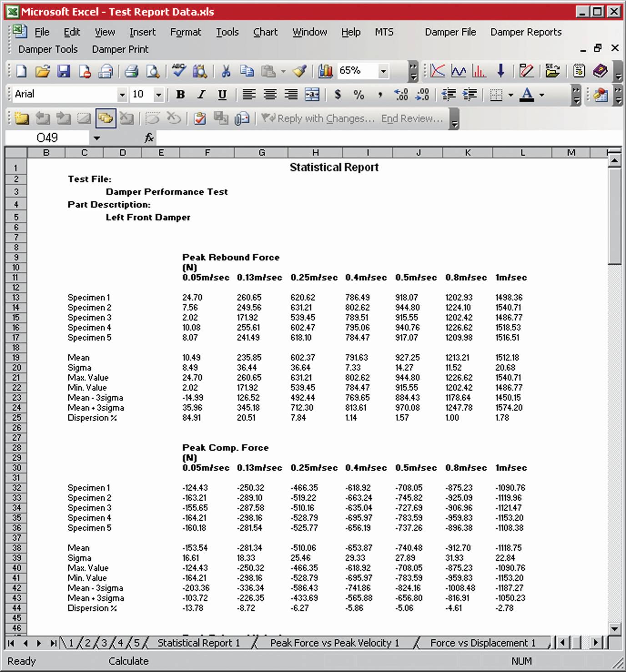Click the Increase Decimal icon
Image resolution: width=626 pixels, height=672 pixels.
[x=401, y=94]
